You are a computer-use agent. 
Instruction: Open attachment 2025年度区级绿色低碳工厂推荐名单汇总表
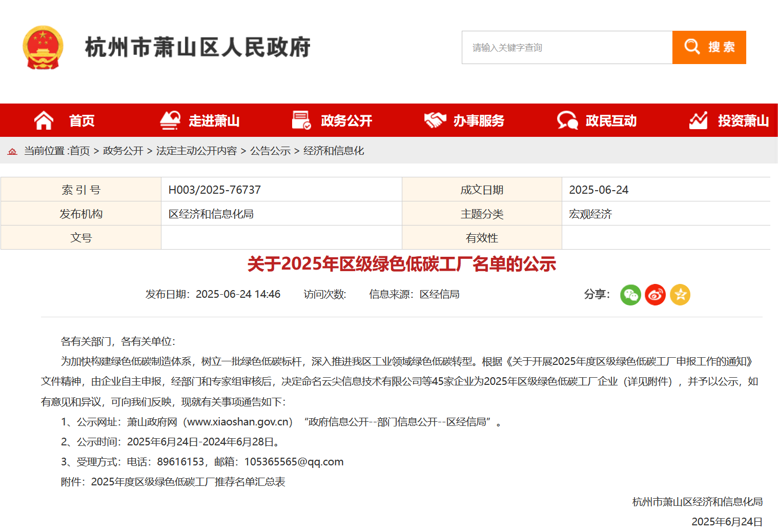188,482
